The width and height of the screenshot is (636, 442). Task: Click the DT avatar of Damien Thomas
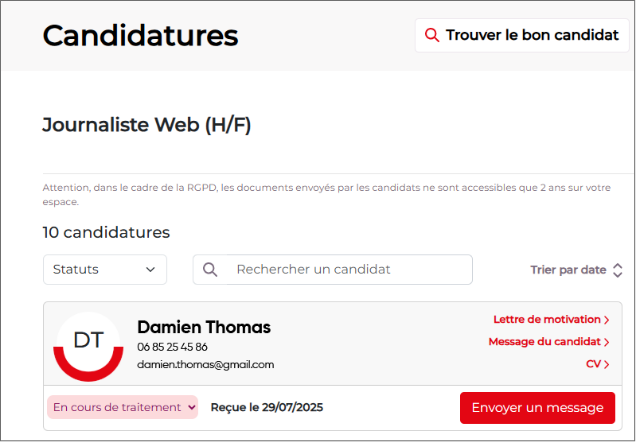(x=89, y=344)
